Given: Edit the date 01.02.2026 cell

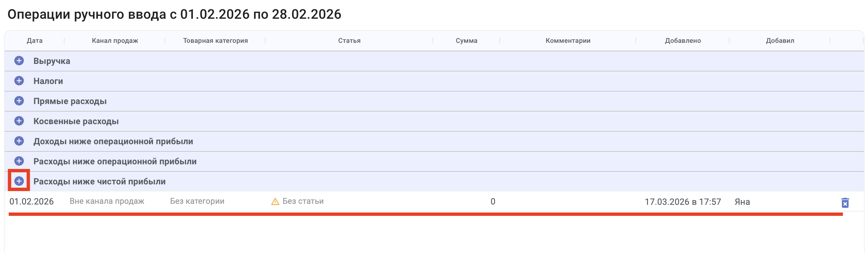Looking at the screenshot, I should coord(32,201).
